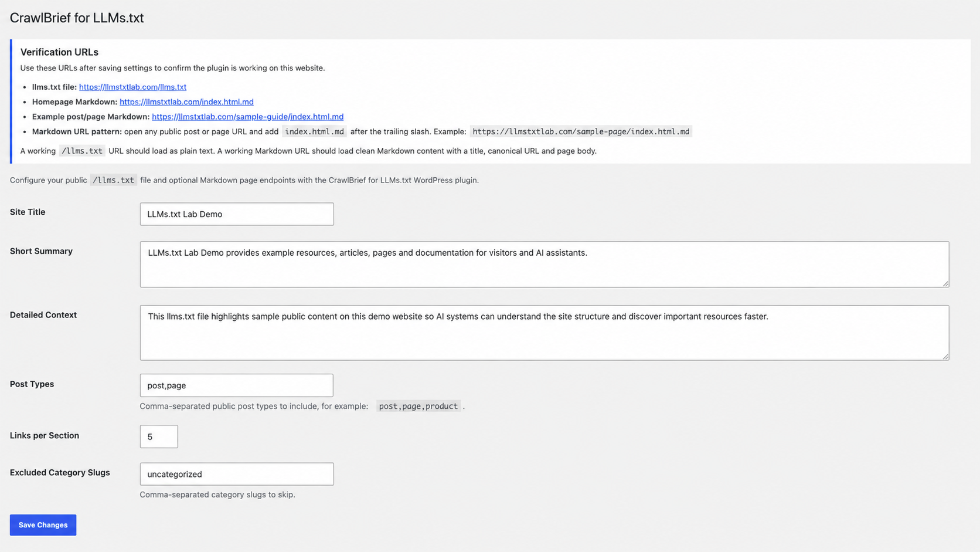Click the 'Short Summary' label
Viewport: 980px width, 552px height.
coord(41,251)
